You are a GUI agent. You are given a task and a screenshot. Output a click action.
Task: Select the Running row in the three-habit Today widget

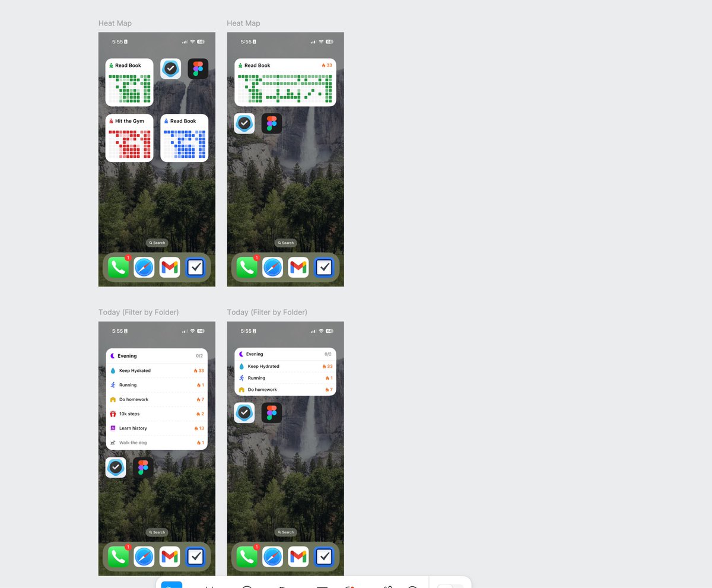[285, 378]
